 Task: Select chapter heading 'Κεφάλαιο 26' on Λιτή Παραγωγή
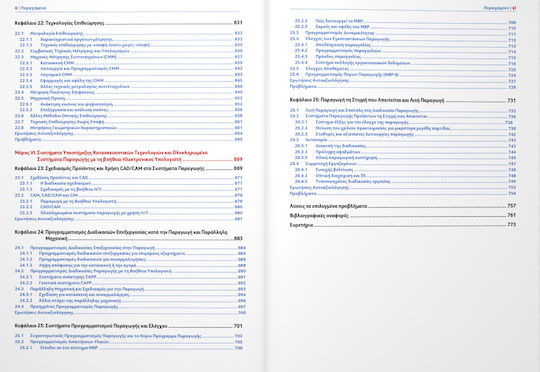tap(403, 100)
